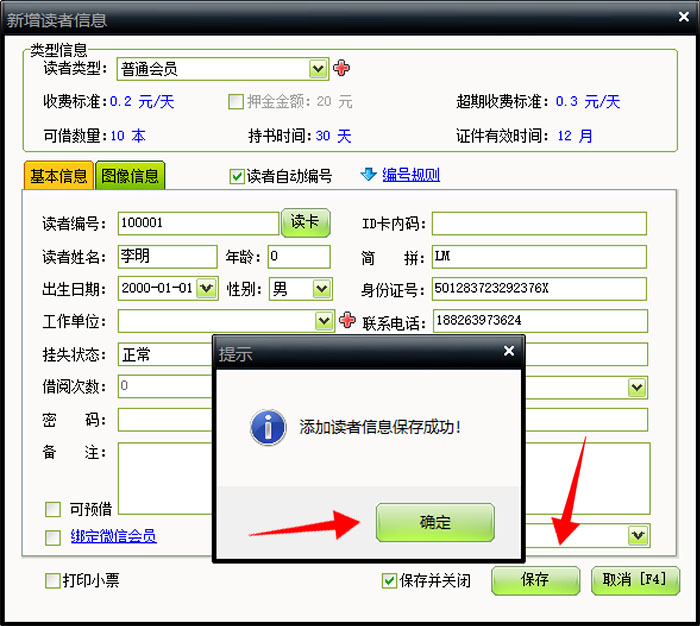Click the message 添加读者信息保存成功!

[380, 427]
